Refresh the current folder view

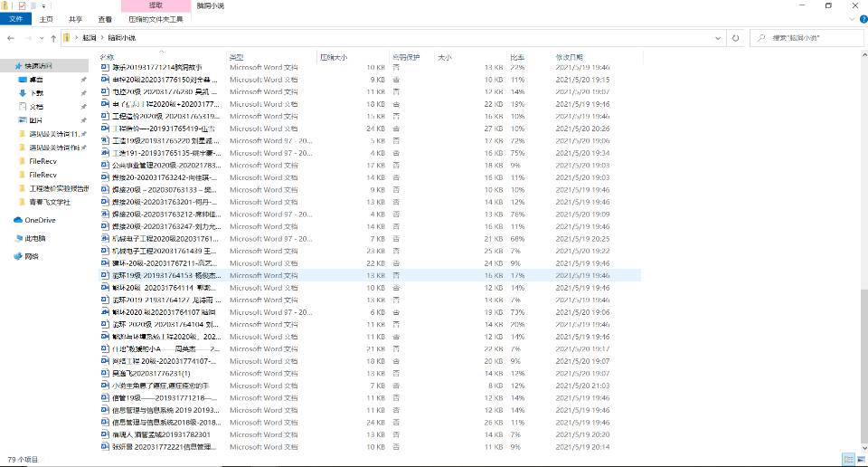pyautogui.click(x=735, y=38)
